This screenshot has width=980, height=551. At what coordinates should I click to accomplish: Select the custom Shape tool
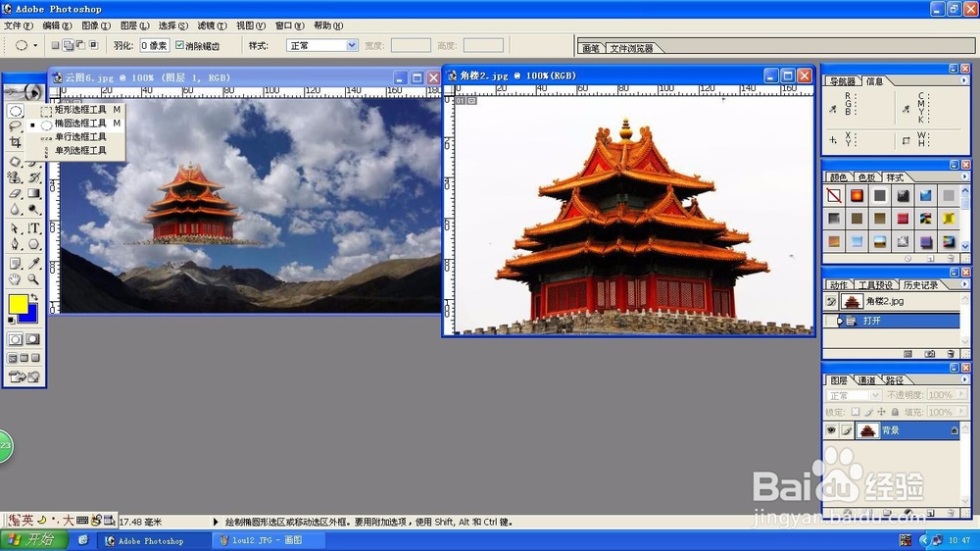click(x=33, y=244)
